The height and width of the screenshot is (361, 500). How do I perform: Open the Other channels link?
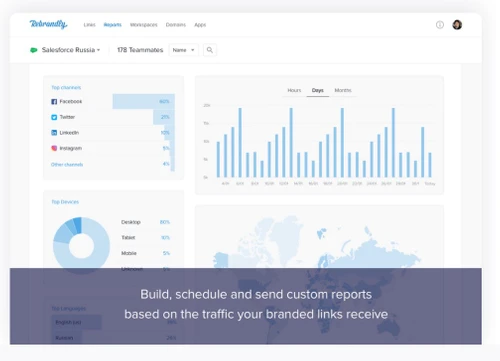coord(67,165)
